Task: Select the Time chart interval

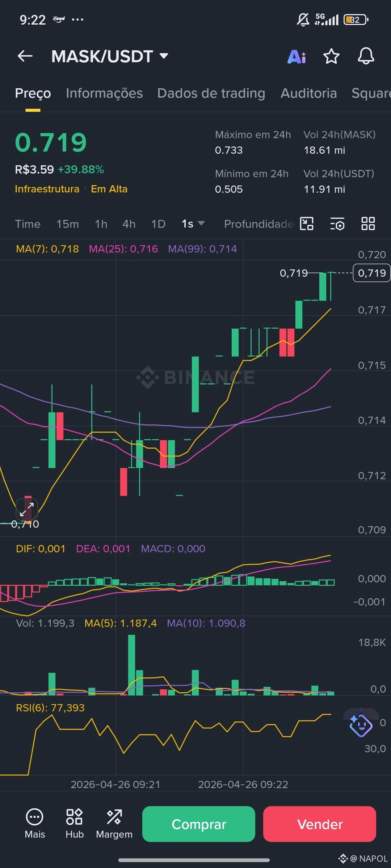Action: click(x=28, y=224)
